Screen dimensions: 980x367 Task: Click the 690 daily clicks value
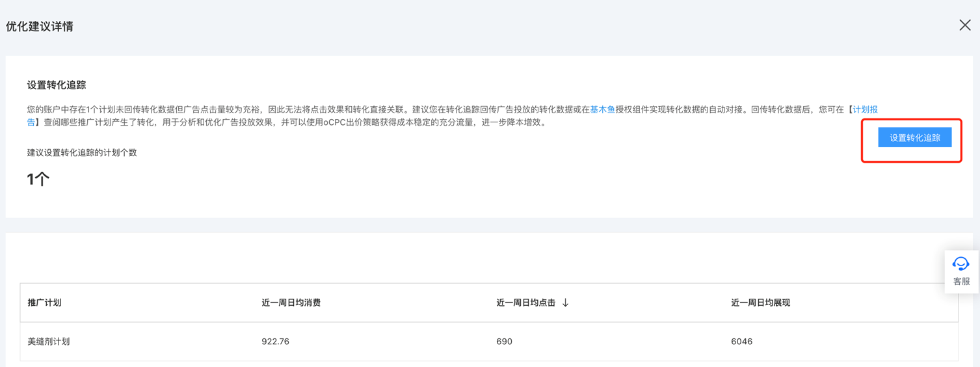click(x=504, y=341)
